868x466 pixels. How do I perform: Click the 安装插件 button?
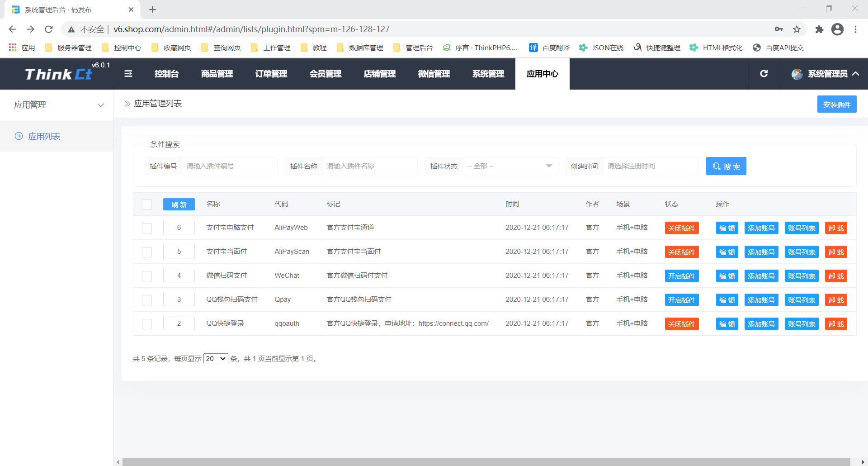coord(836,105)
